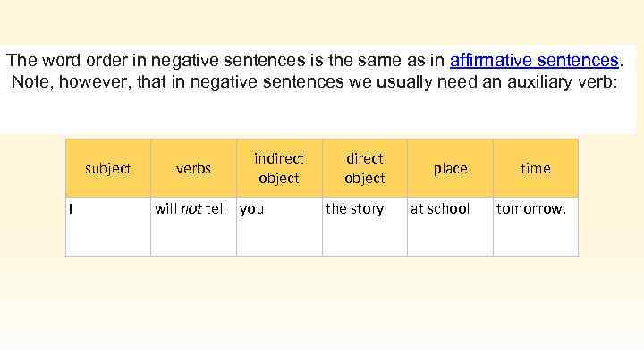Viewport: 644px width, 362px height.
Task: Click the "place" header cell
Action: (450, 168)
